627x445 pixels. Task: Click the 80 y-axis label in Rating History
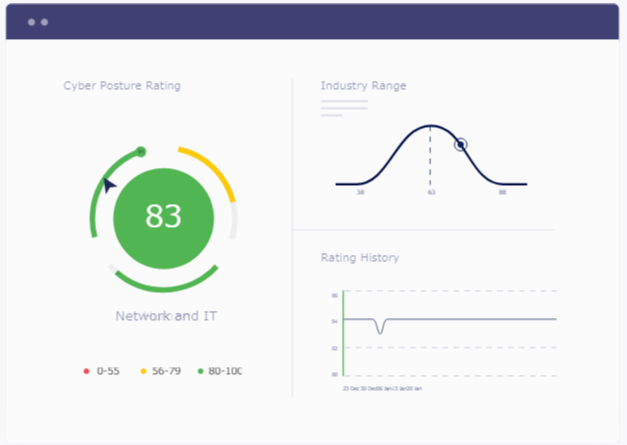coord(335,375)
